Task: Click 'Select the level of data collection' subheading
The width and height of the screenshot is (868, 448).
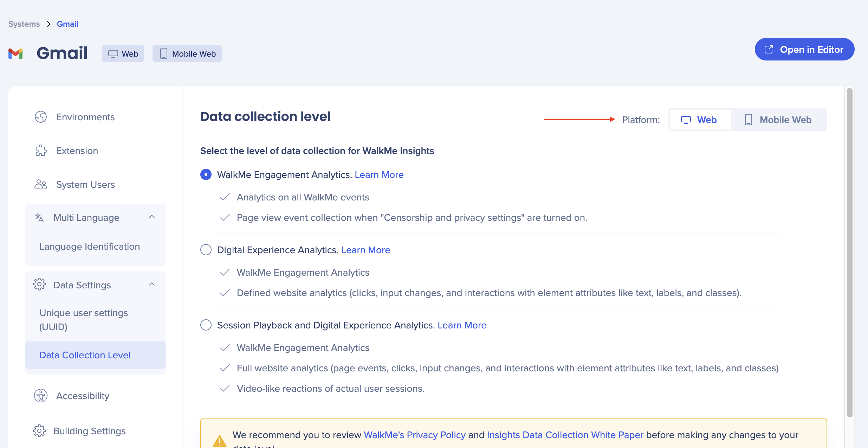Action: tap(317, 151)
